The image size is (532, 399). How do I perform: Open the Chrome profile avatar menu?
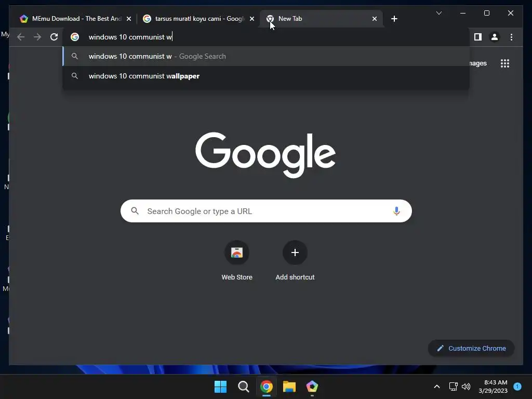pos(495,37)
